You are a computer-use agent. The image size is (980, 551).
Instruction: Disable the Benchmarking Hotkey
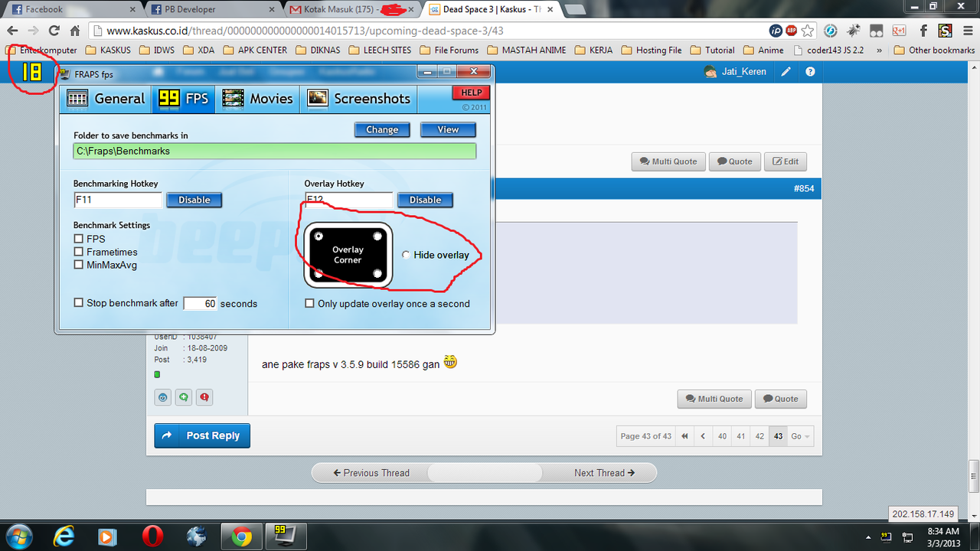point(194,200)
